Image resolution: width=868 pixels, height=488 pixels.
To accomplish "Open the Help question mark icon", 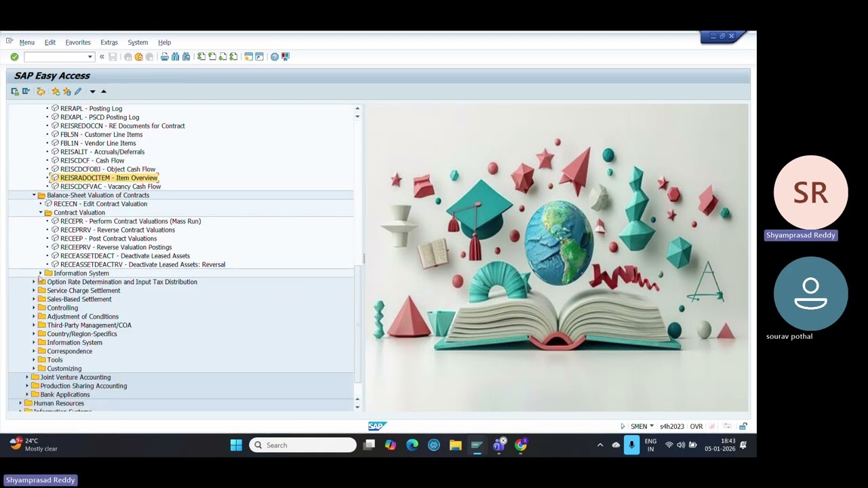I will point(275,57).
